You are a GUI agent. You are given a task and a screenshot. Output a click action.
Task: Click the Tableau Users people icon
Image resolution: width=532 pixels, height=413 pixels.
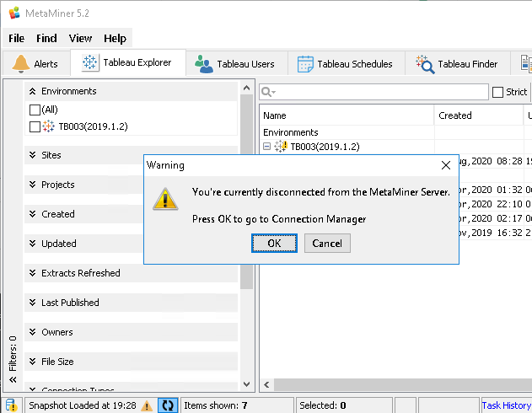203,64
